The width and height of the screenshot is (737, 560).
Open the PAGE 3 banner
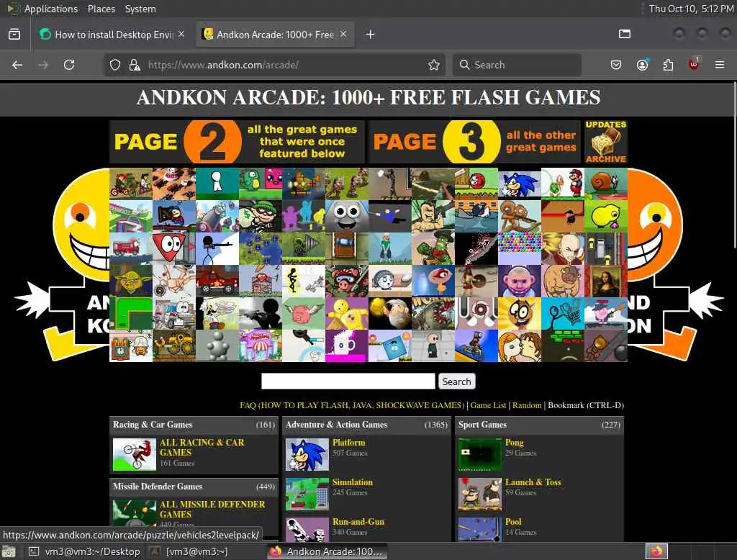475,142
